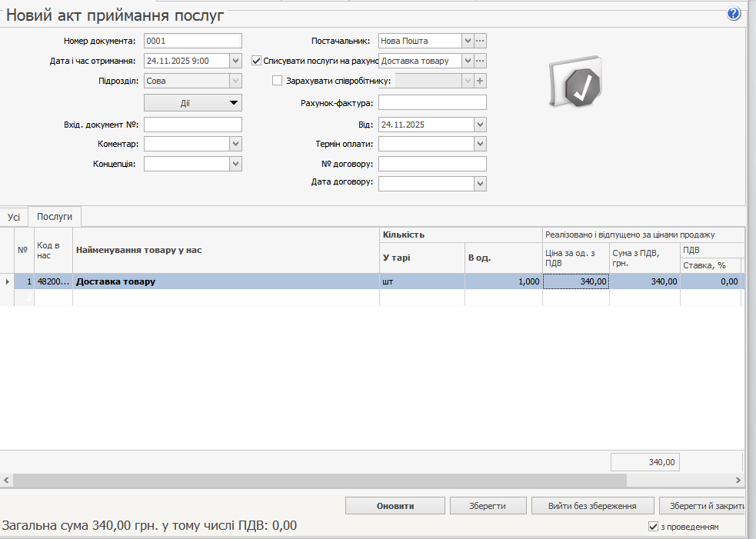Expand the Постачальник dropdown
Viewport: 756px width, 539px height.
(x=468, y=41)
